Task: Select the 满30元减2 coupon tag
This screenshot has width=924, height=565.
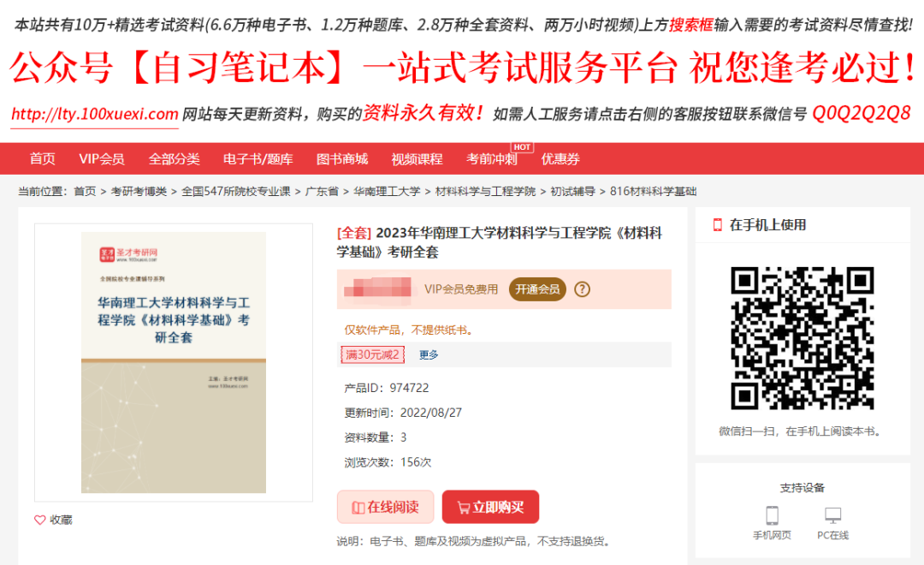Action: [x=372, y=354]
